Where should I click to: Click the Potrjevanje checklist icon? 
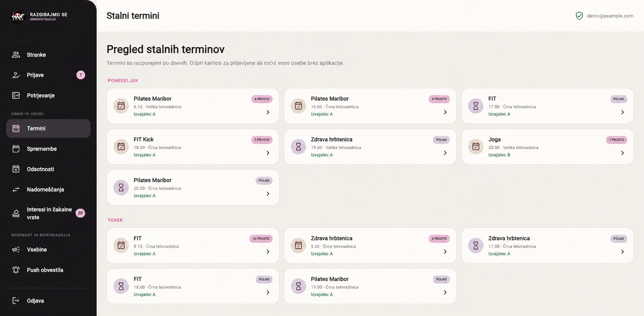point(16,95)
